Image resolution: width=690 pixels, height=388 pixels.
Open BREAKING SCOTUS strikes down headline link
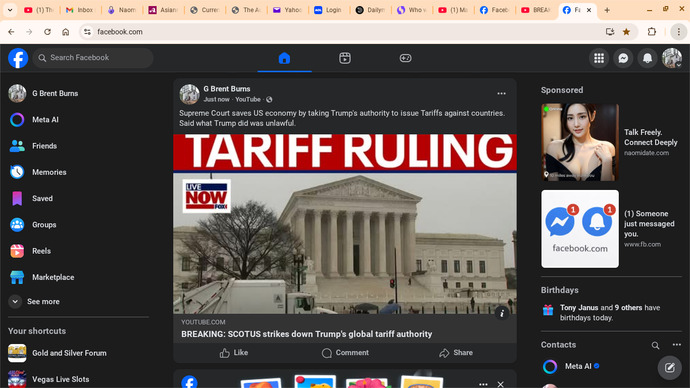coord(307,334)
